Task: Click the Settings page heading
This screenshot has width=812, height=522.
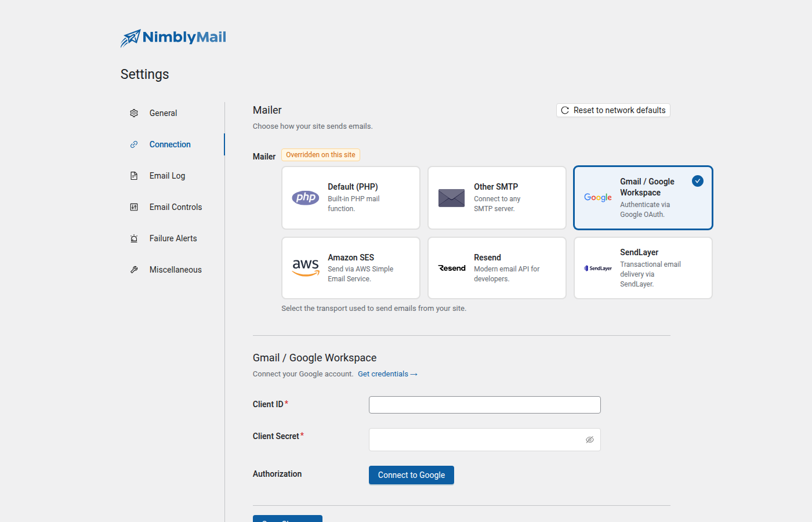Action: pyautogui.click(x=145, y=74)
